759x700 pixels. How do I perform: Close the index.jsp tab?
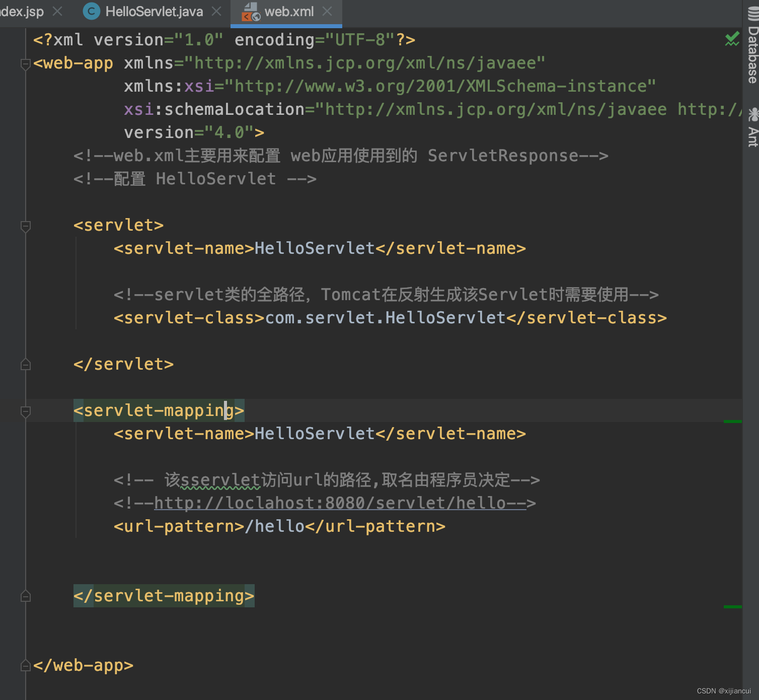(57, 11)
